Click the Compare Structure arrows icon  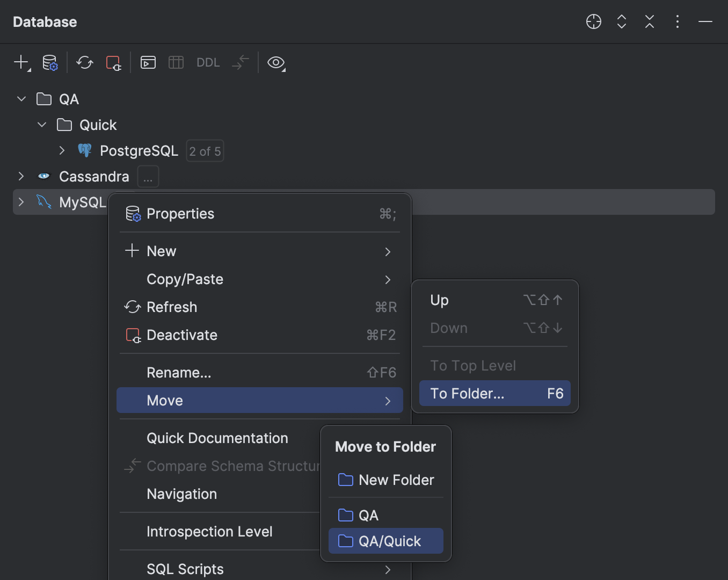point(240,62)
